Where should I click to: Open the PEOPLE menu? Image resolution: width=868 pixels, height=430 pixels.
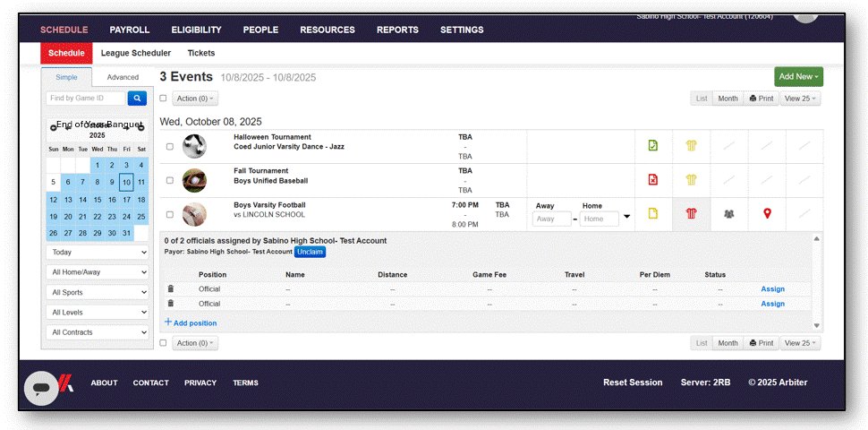click(260, 30)
